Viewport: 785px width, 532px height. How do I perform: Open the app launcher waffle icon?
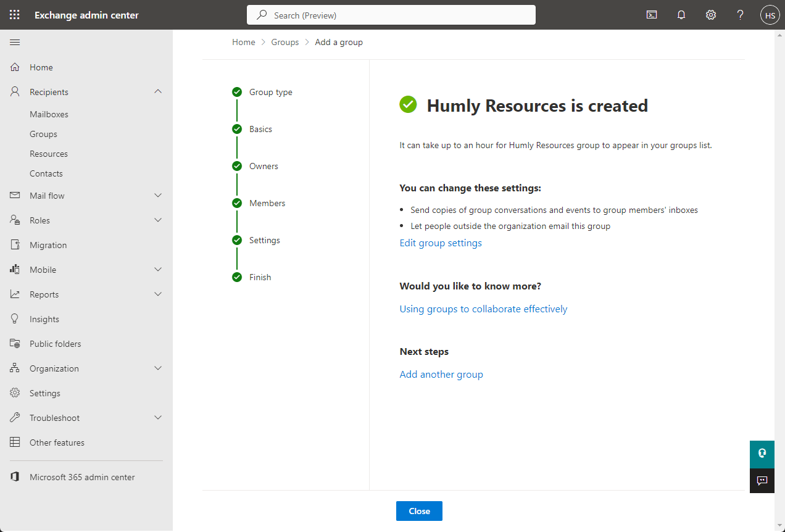15,15
